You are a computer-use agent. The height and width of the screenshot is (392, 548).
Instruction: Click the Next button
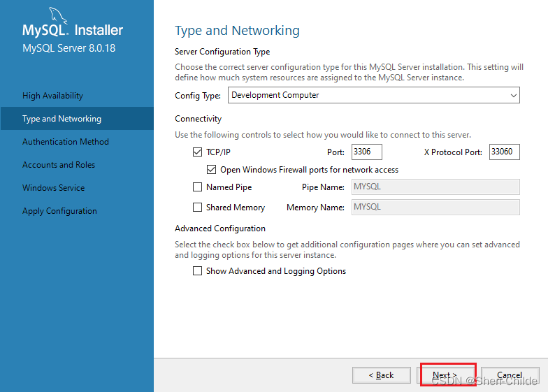(x=447, y=375)
